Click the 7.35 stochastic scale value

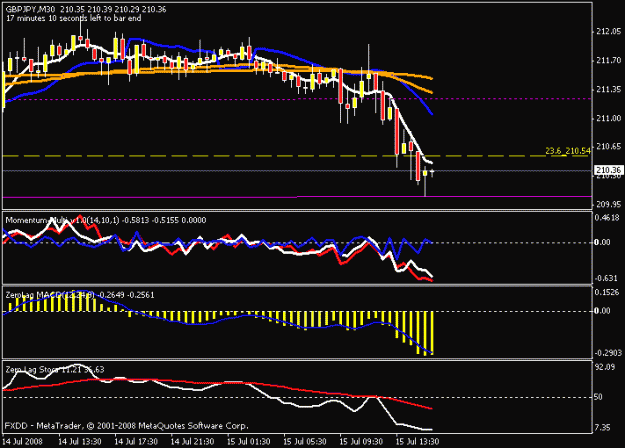coord(602,428)
